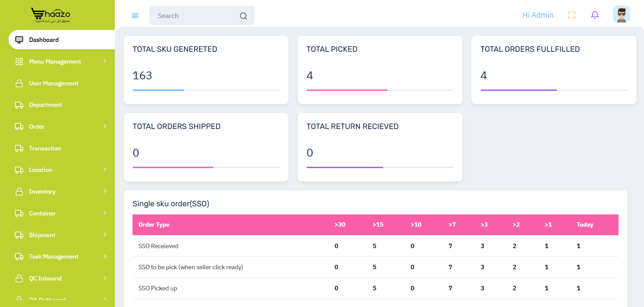The height and width of the screenshot is (307, 644).
Task: Select the SSO Picked up row label
Action: [158, 288]
